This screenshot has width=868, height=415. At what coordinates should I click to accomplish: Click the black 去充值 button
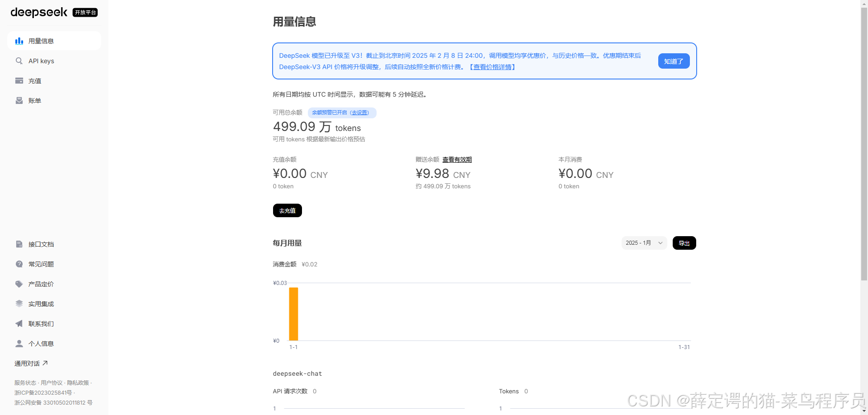[x=288, y=210]
